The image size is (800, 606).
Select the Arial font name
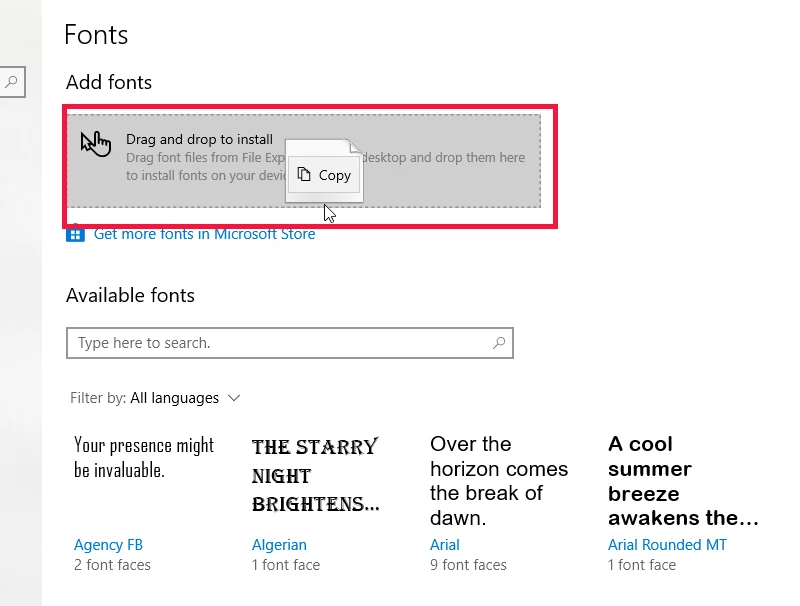pyautogui.click(x=445, y=545)
